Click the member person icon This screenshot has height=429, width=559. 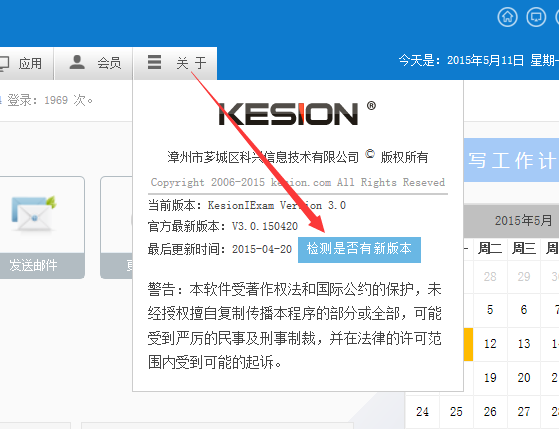pos(77,62)
